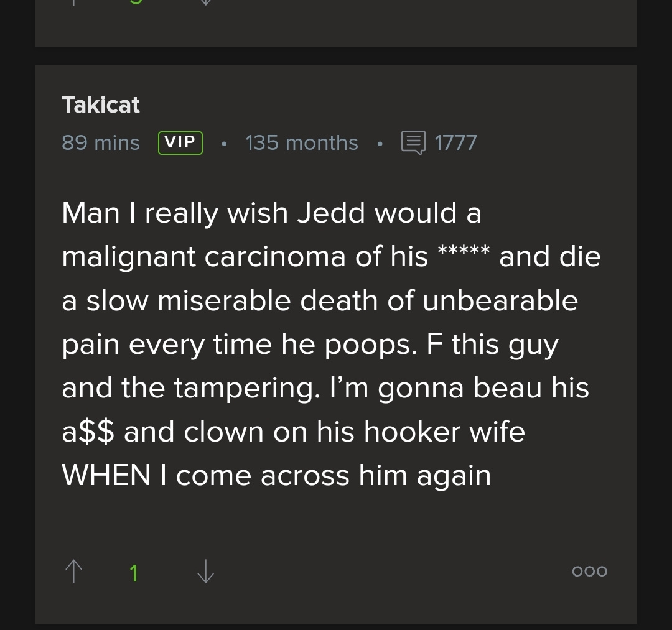The width and height of the screenshot is (672, 630).
Task: Click the green vote score "1"
Action: pos(134,573)
